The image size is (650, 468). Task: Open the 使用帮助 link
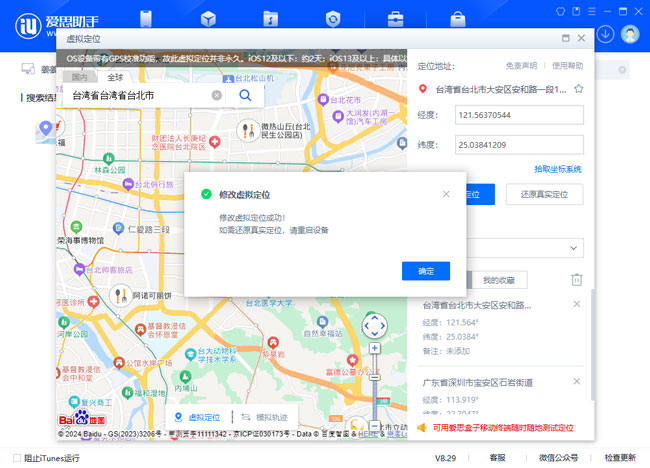pyautogui.click(x=568, y=65)
